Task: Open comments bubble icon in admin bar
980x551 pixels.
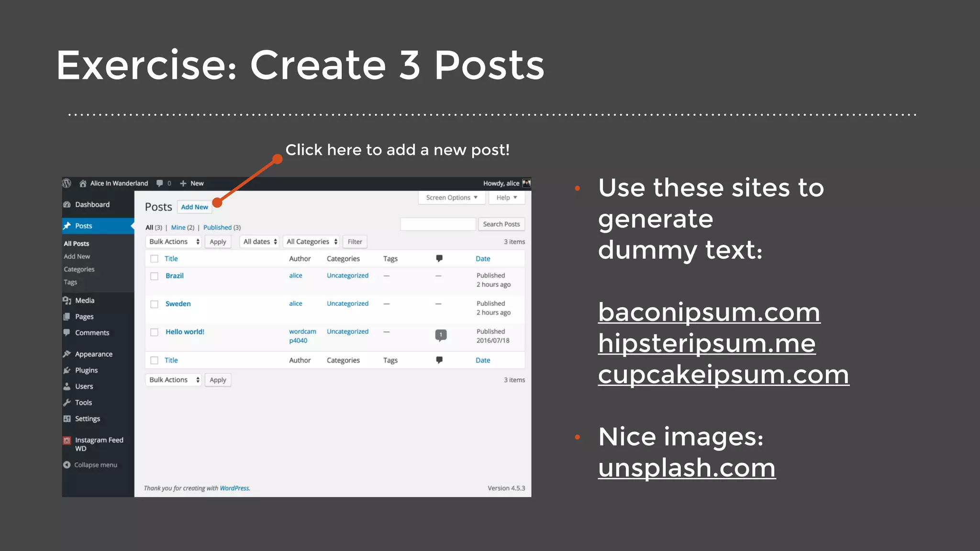Action: 160,183
